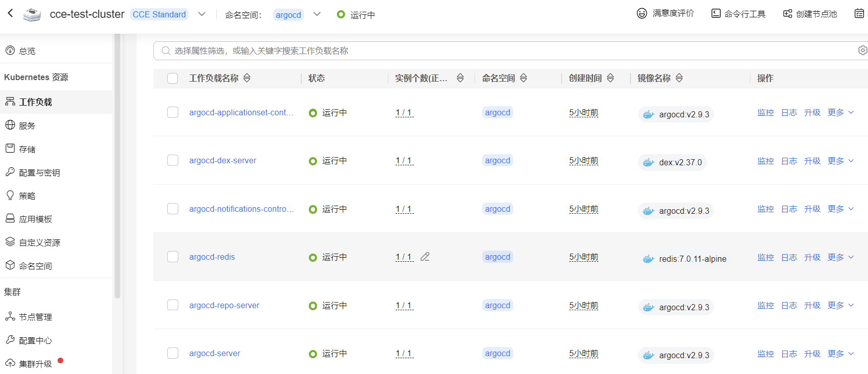Click 监控 for argocd-redis
The width and height of the screenshot is (868, 374).
point(766,257)
